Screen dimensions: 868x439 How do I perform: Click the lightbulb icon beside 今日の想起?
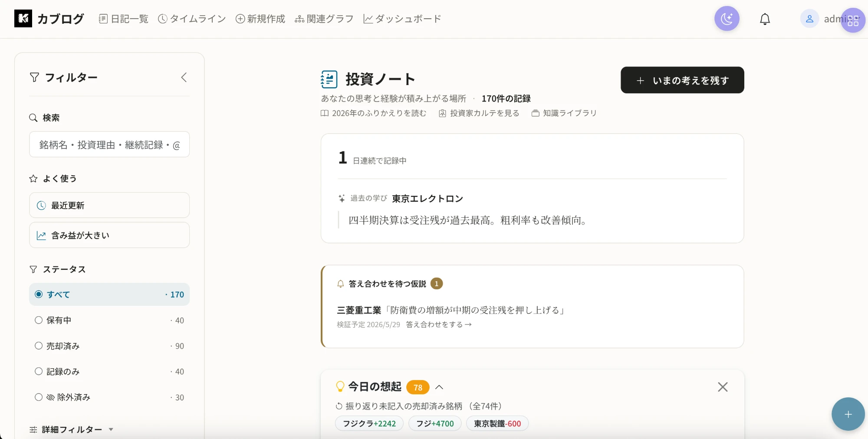[x=340, y=386]
